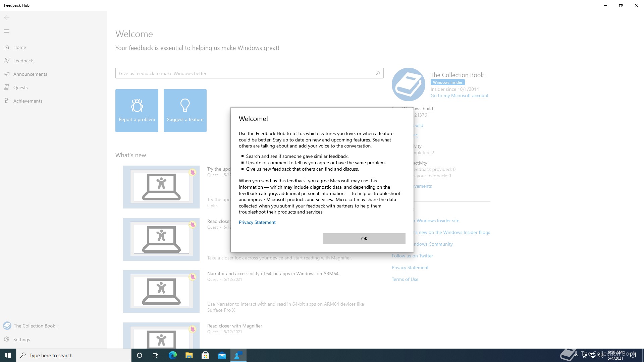This screenshot has height=362, width=644.
Task: Click the second What's new quest thumbnail
Action: (161, 239)
